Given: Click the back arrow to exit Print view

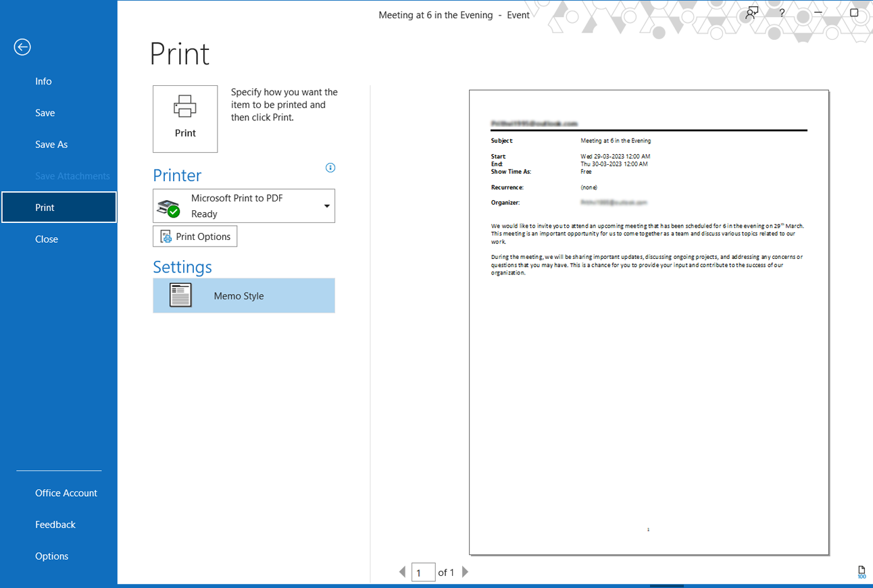Looking at the screenshot, I should click(x=22, y=47).
